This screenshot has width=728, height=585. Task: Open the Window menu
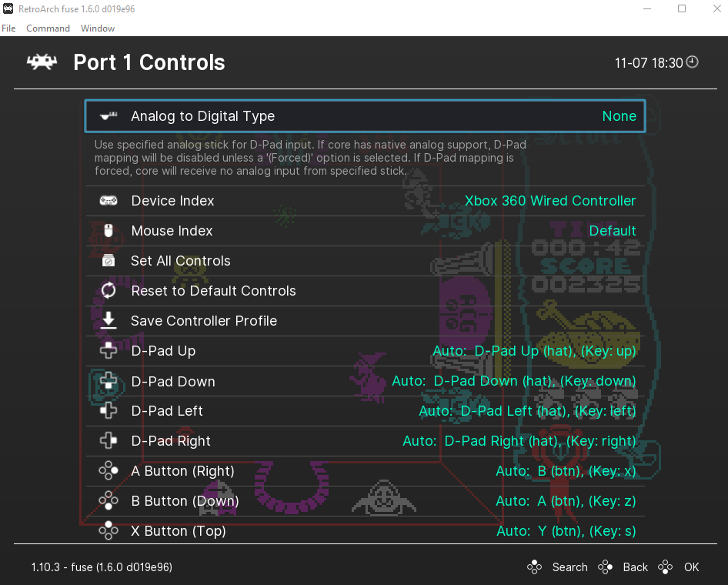coord(98,28)
